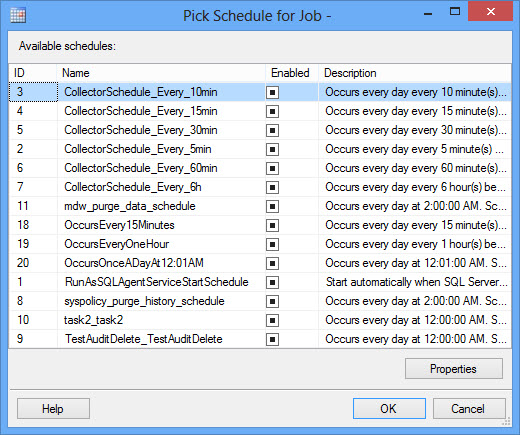Click the calendar icon in the title bar
This screenshot has height=435, width=520.
point(18,15)
